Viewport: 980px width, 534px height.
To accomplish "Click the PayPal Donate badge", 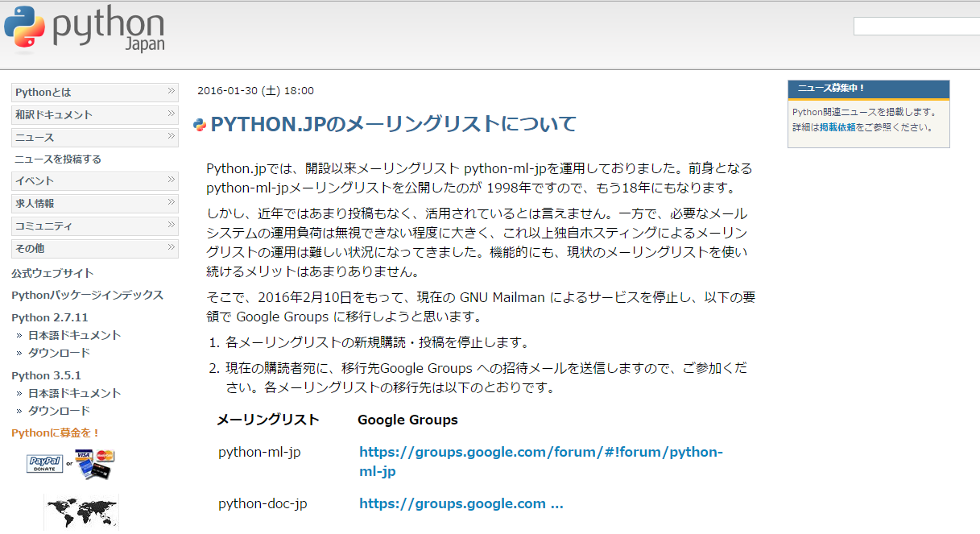I will [x=44, y=464].
